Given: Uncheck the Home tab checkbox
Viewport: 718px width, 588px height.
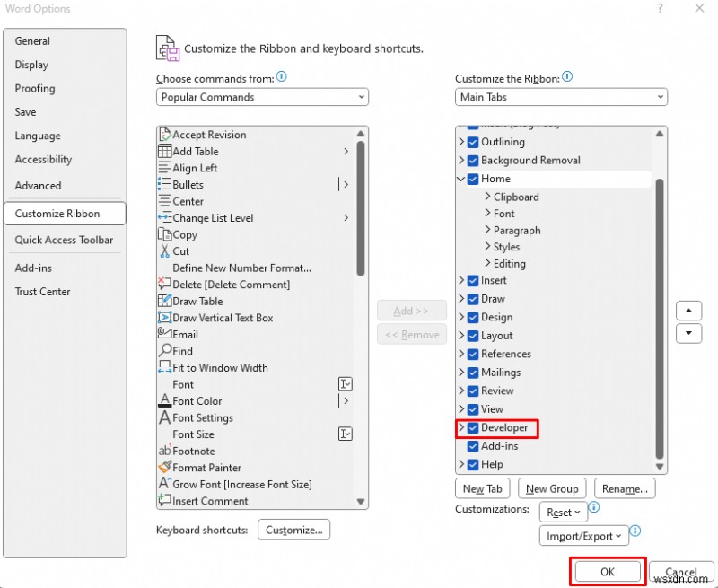Looking at the screenshot, I should [x=473, y=179].
